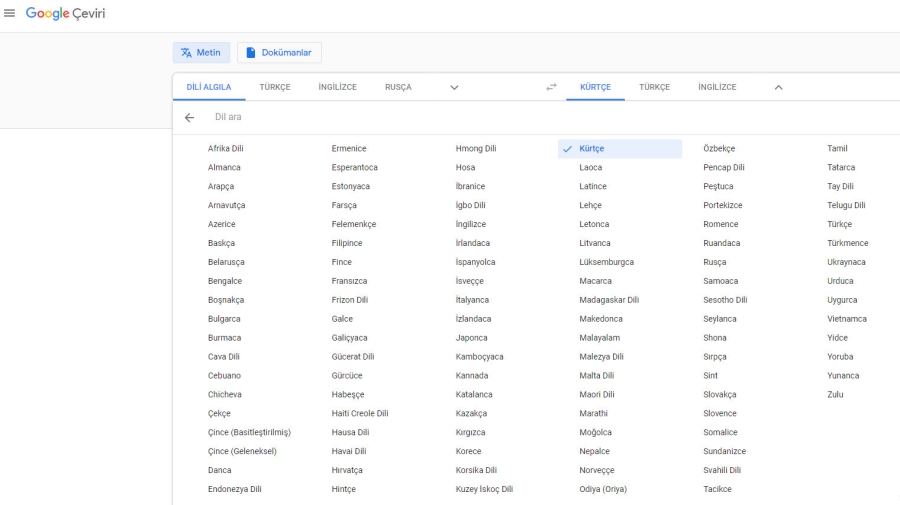Choose İngilizce in the language grid
This screenshot has height=505, width=900.
(x=471, y=224)
